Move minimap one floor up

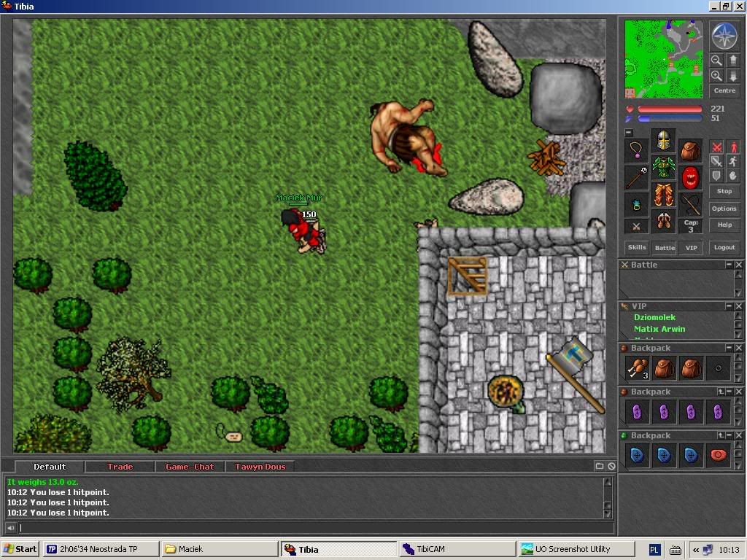pyautogui.click(x=732, y=61)
